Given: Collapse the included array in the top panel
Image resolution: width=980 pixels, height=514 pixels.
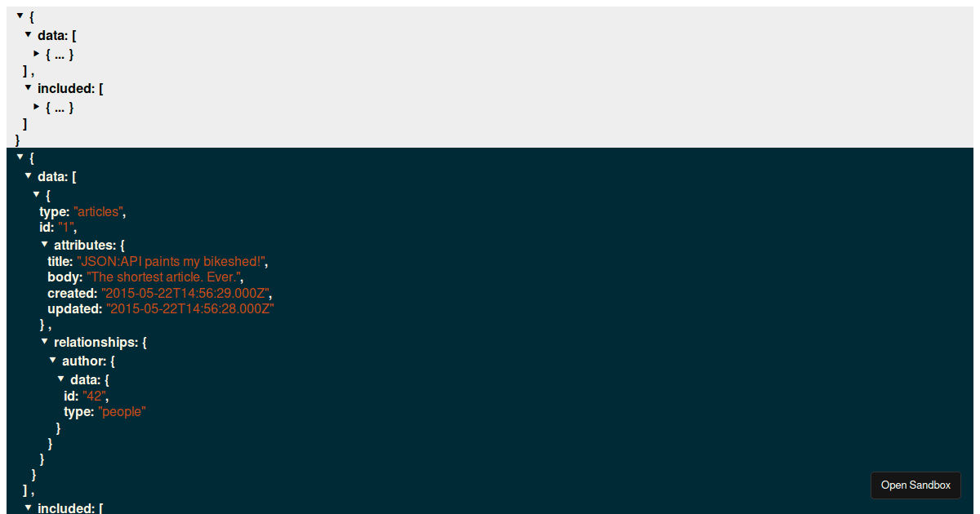Looking at the screenshot, I should pyautogui.click(x=28, y=88).
